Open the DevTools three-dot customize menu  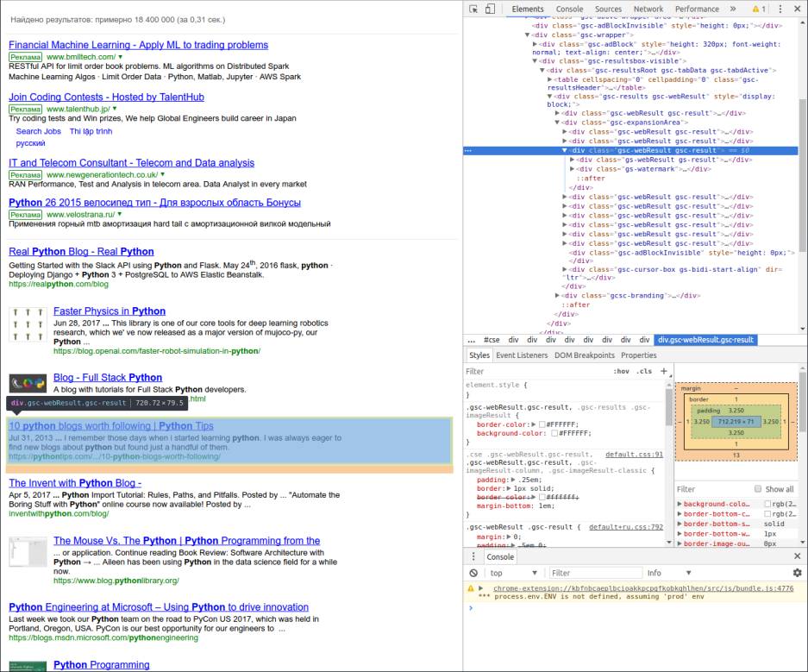[780, 9]
